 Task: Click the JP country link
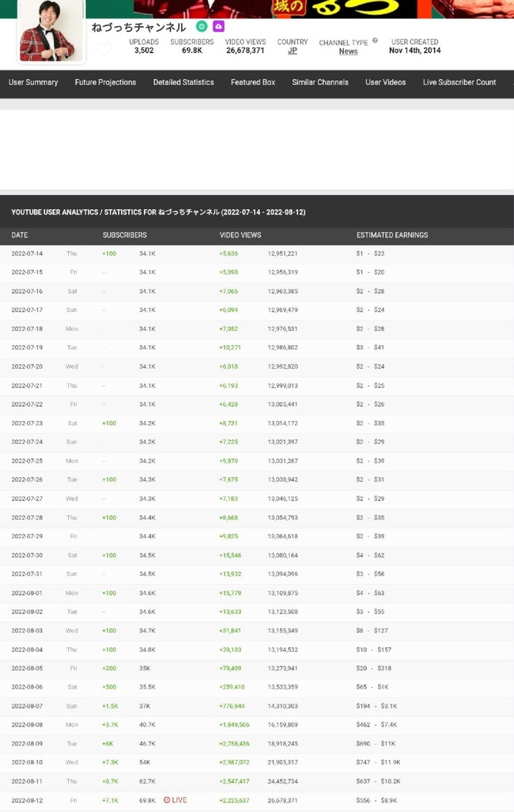pos(293,51)
